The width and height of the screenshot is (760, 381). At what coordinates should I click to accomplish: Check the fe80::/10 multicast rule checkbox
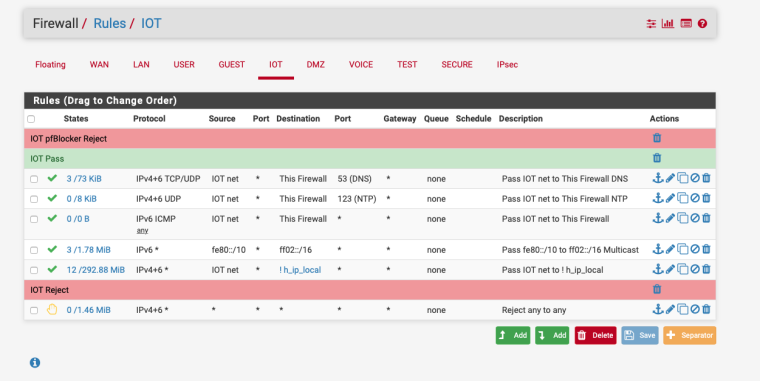34,250
